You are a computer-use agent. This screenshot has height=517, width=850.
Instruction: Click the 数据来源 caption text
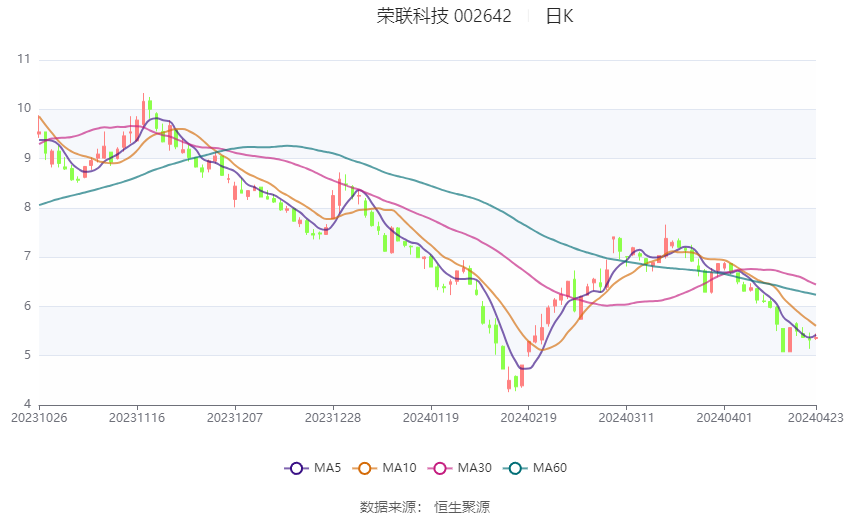coord(388,507)
